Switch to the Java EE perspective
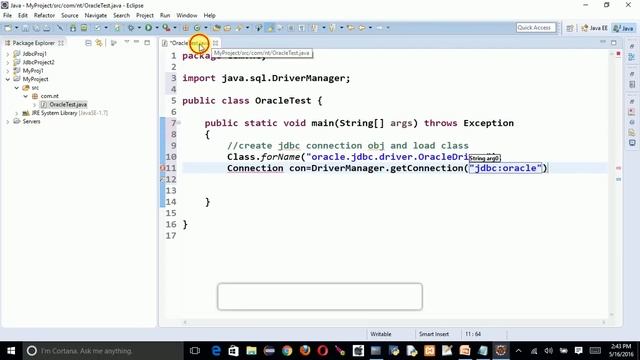Screen dimensions: 640x360 pyautogui.click(x=594, y=28)
